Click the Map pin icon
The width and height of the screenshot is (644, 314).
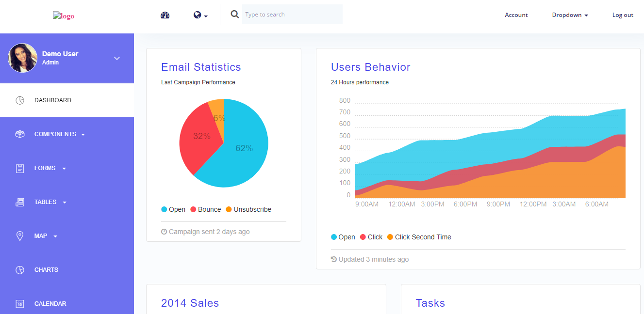20,236
